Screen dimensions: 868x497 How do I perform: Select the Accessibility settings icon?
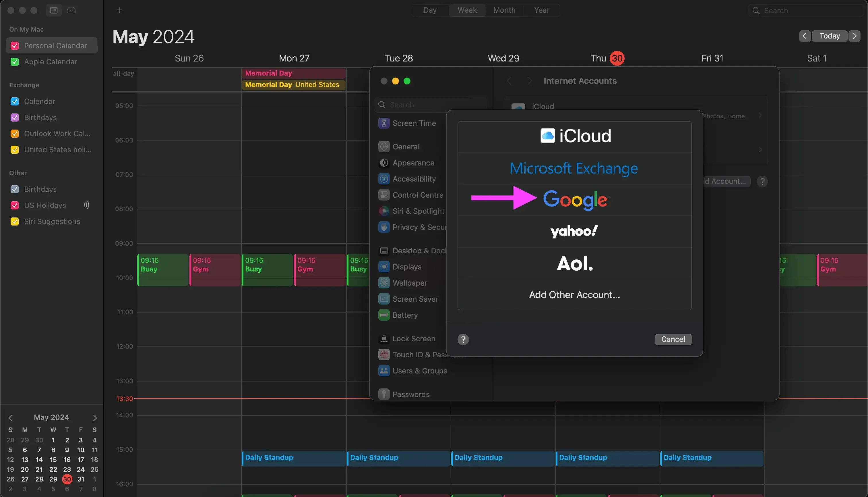[x=384, y=178]
